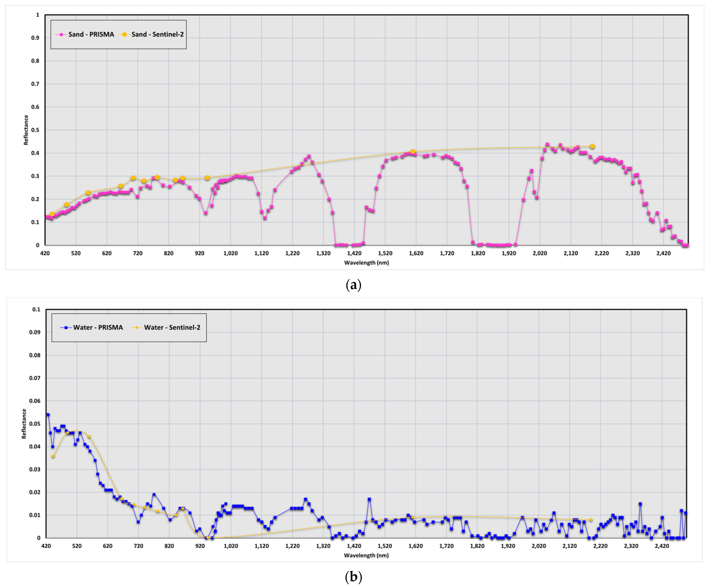This screenshot has width=709, height=588.
Task: Click the 0.9 y-axis tick on sand chart
Action: (35, 38)
